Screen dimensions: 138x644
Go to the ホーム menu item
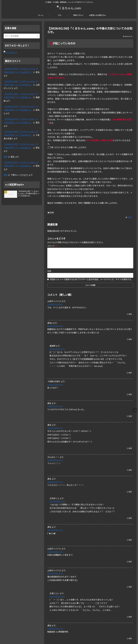41,15
